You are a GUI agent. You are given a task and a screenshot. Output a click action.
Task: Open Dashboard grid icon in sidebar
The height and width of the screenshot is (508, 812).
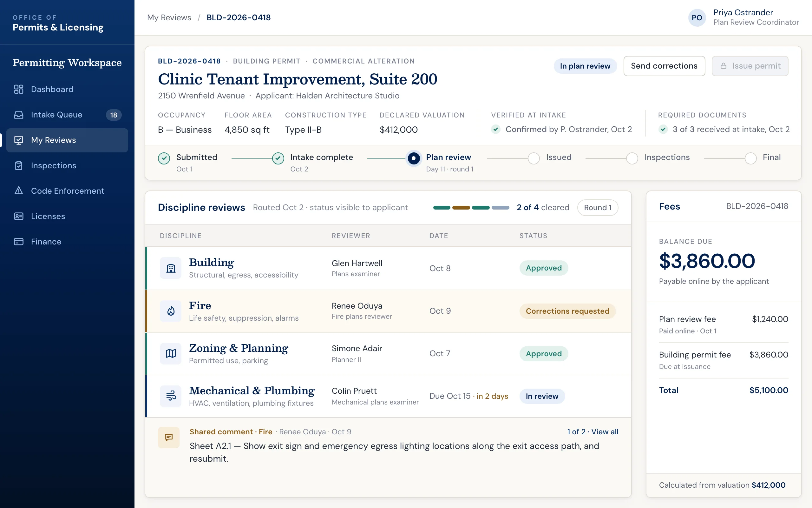coord(19,89)
